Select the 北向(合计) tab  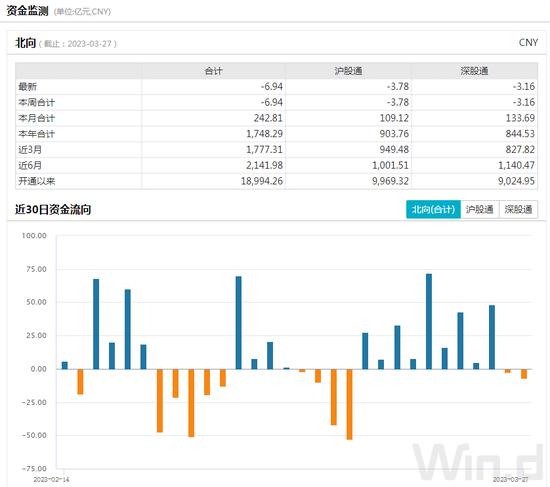433,209
